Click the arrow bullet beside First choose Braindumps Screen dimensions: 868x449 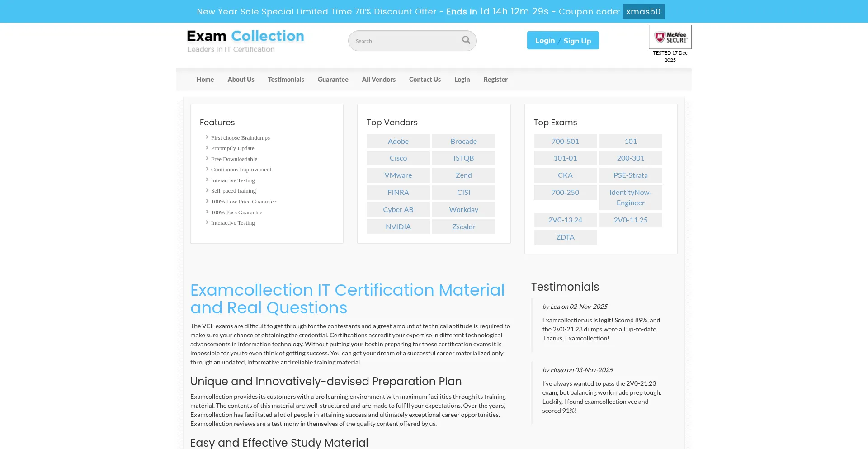[207, 137]
